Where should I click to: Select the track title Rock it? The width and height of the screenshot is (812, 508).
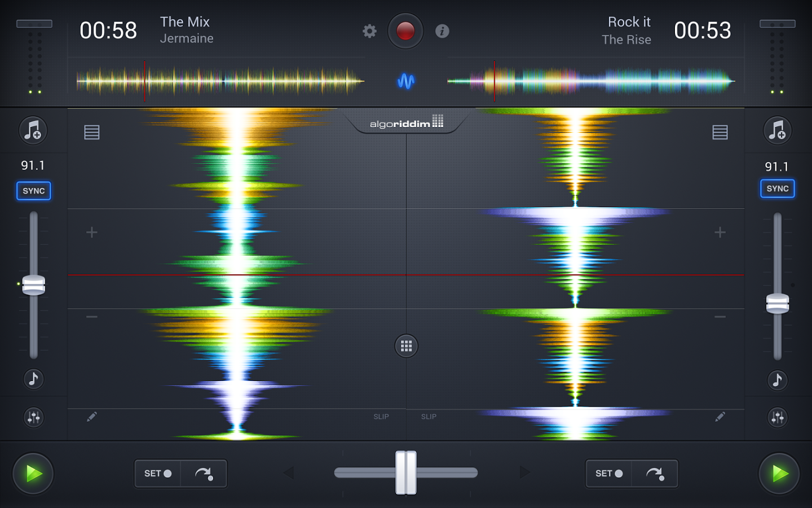[x=629, y=22]
